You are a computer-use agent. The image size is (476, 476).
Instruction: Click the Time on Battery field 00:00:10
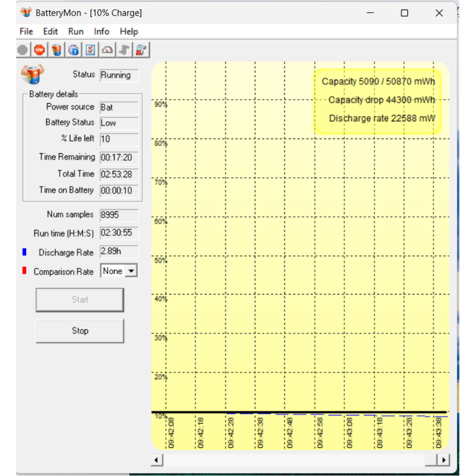pyautogui.click(x=119, y=190)
